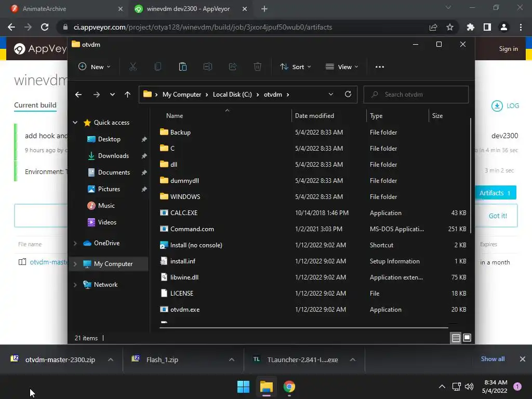Click in Search otvdm field
Image resolution: width=532 pixels, height=399 pixels.
[416, 95]
